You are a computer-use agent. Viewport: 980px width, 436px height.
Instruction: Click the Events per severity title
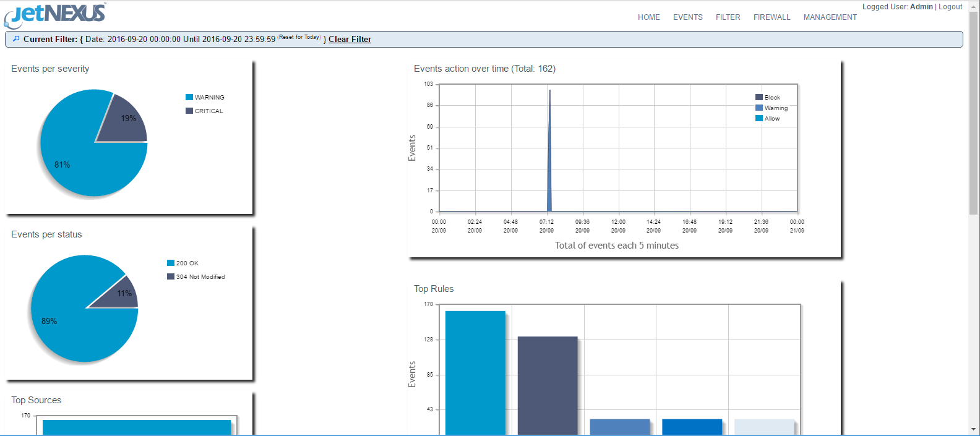tap(50, 69)
